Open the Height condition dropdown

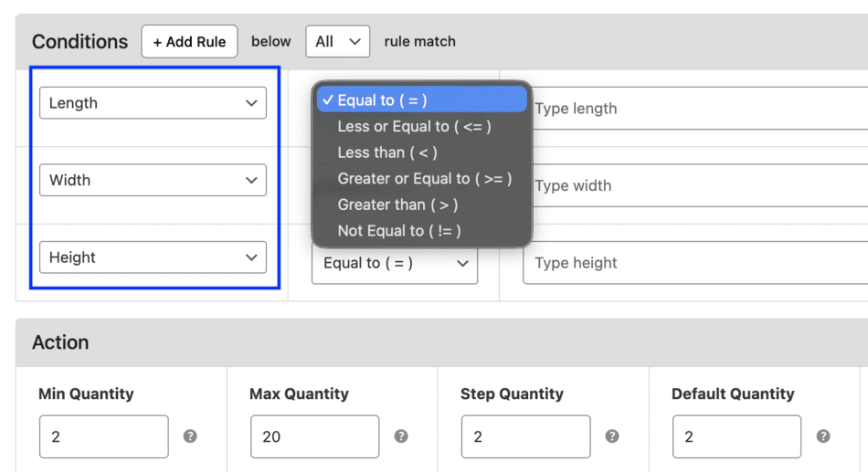(x=153, y=257)
